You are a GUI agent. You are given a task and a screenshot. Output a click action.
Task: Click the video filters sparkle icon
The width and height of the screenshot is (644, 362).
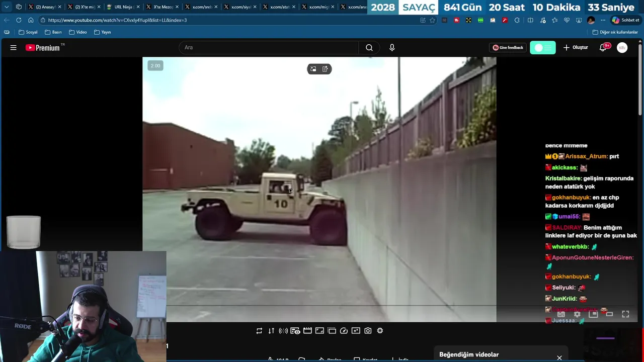(356, 331)
